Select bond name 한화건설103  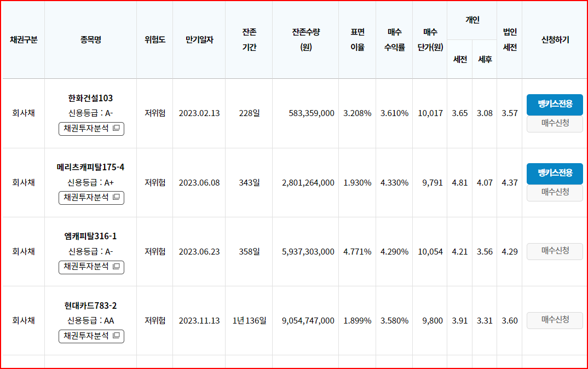[x=90, y=98]
